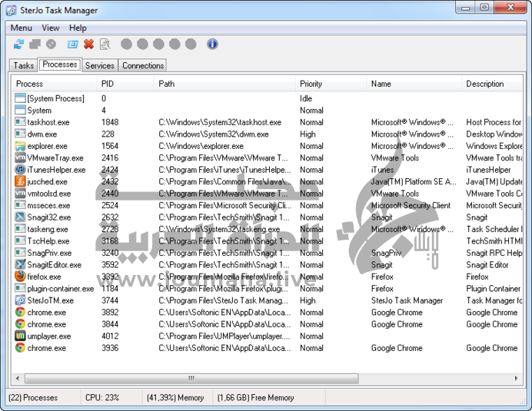Select the dwm.exe process row
This screenshot has width=532, height=411.
coord(268,134)
